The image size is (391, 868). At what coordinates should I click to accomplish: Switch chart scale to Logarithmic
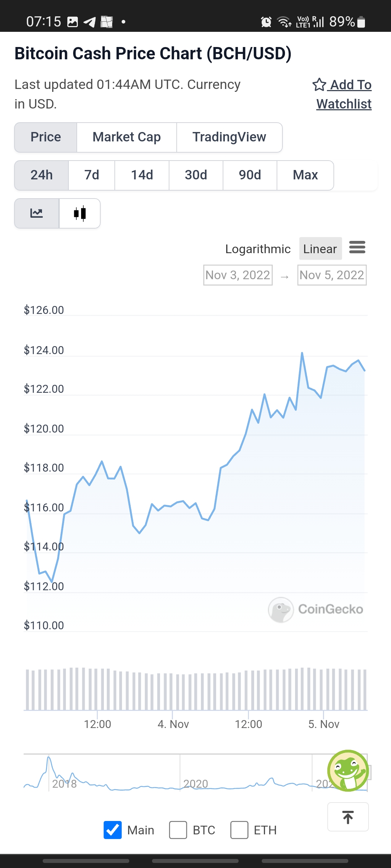coord(258,249)
